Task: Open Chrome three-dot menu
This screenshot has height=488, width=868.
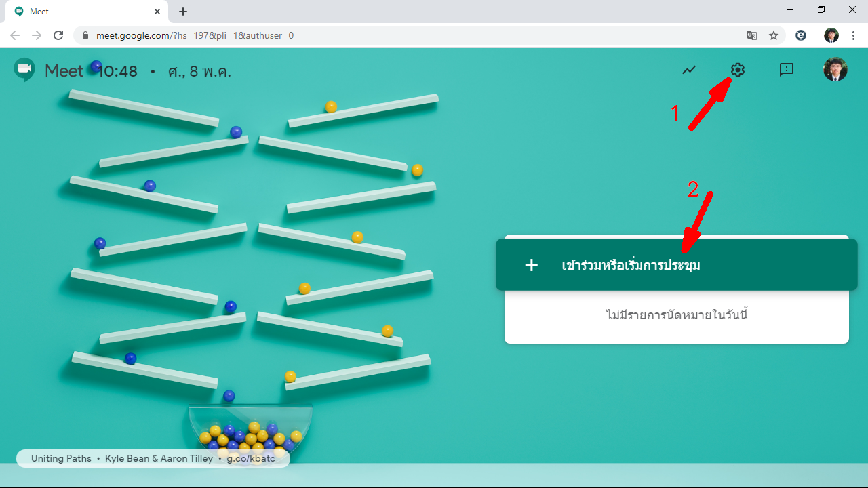Action: click(x=853, y=35)
